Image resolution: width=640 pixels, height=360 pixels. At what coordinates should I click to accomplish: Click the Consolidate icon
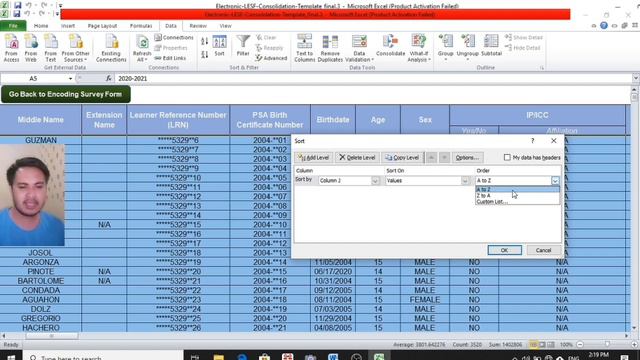[x=391, y=46]
